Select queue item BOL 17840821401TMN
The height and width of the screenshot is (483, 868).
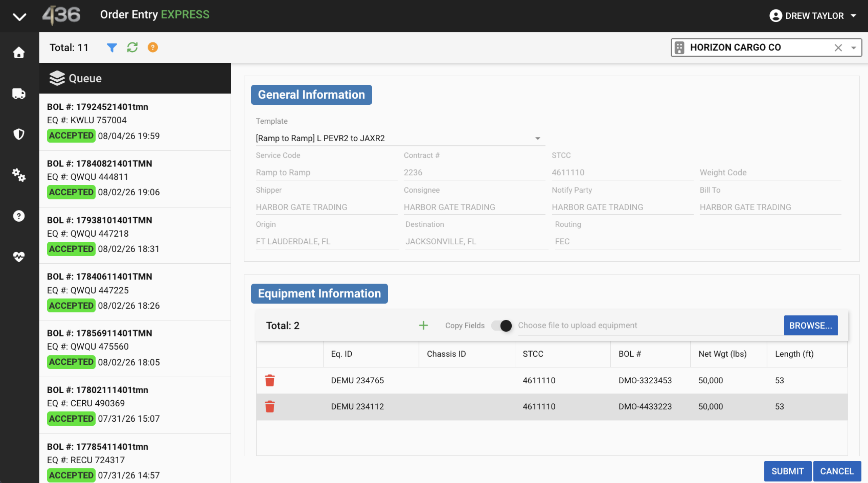135,179
